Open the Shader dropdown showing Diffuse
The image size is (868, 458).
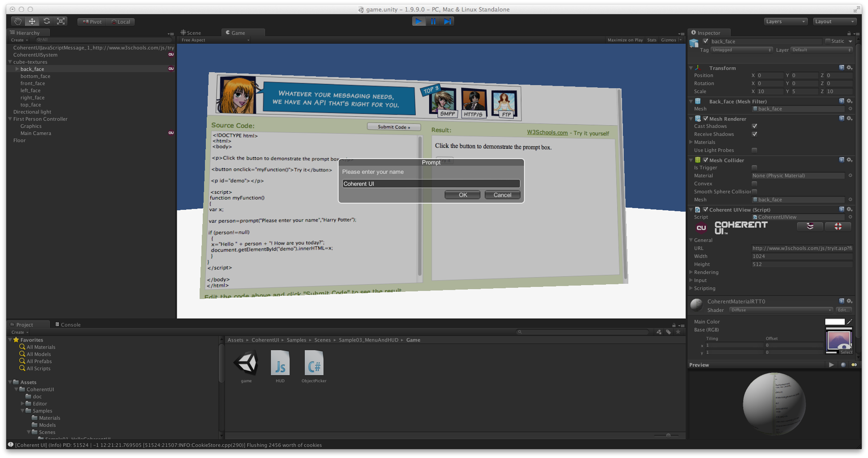coord(781,310)
